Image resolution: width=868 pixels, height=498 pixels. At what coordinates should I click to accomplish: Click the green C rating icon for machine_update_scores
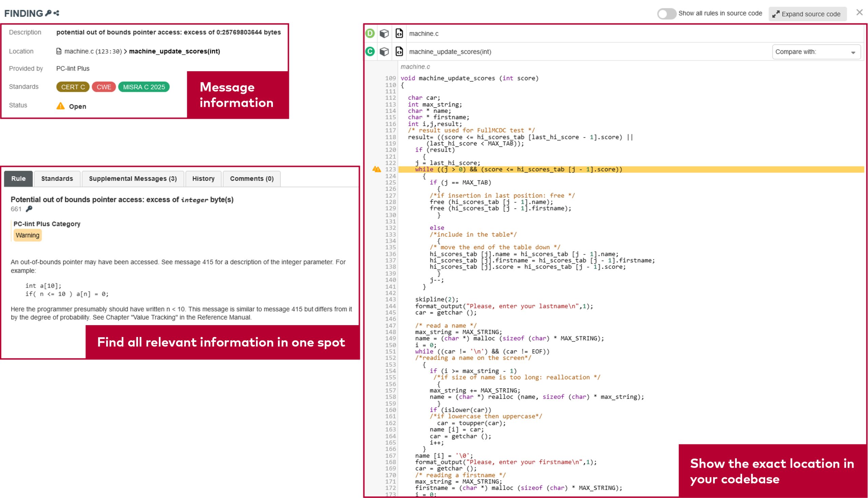370,52
